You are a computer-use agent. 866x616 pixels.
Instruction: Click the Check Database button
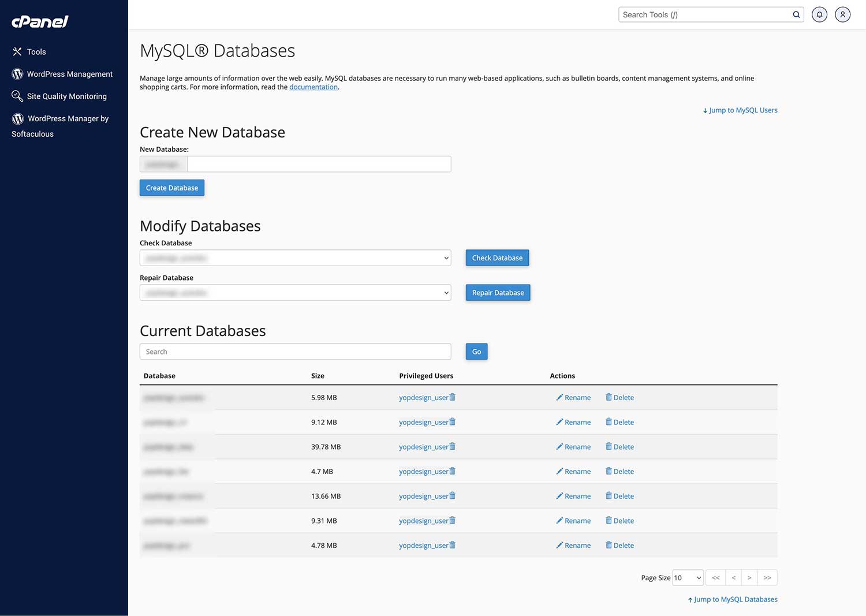(497, 258)
